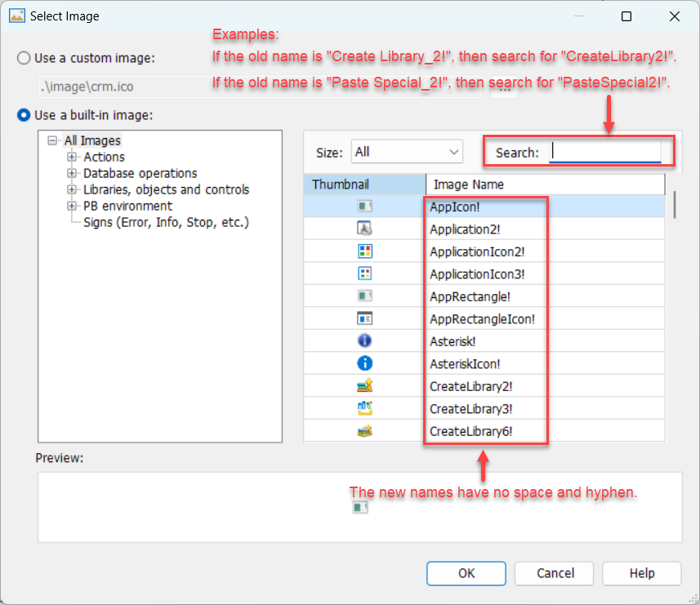Select the 'Use a built-in image' radio button
Screen dimensions: 700x605
[25, 115]
